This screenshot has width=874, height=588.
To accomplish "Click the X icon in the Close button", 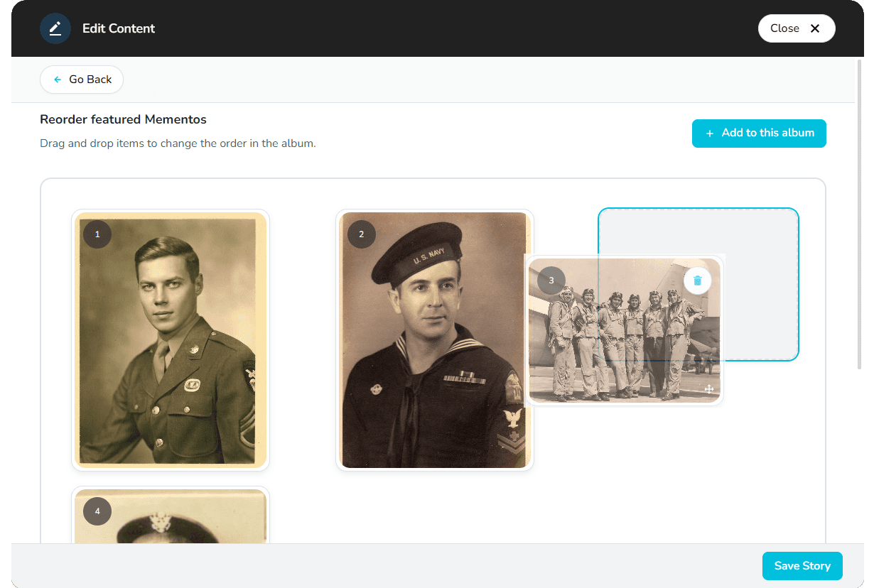I will click(816, 28).
